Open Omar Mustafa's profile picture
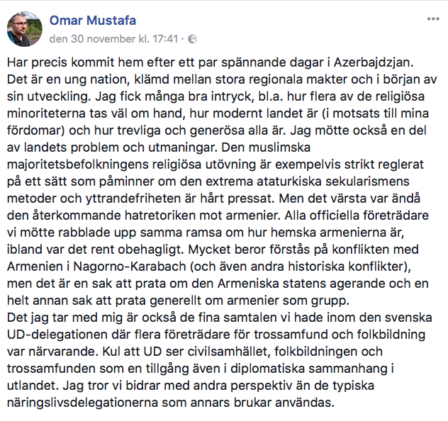 pos(25,29)
